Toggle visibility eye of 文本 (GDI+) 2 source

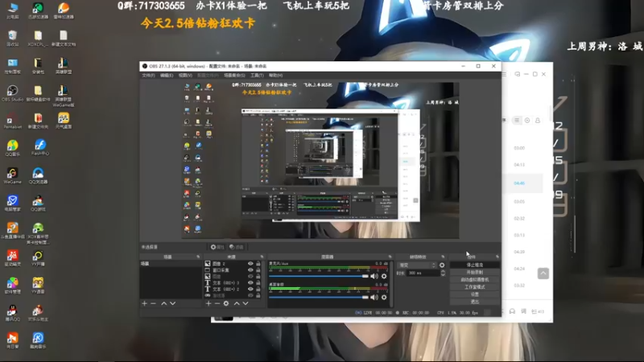[250, 289]
